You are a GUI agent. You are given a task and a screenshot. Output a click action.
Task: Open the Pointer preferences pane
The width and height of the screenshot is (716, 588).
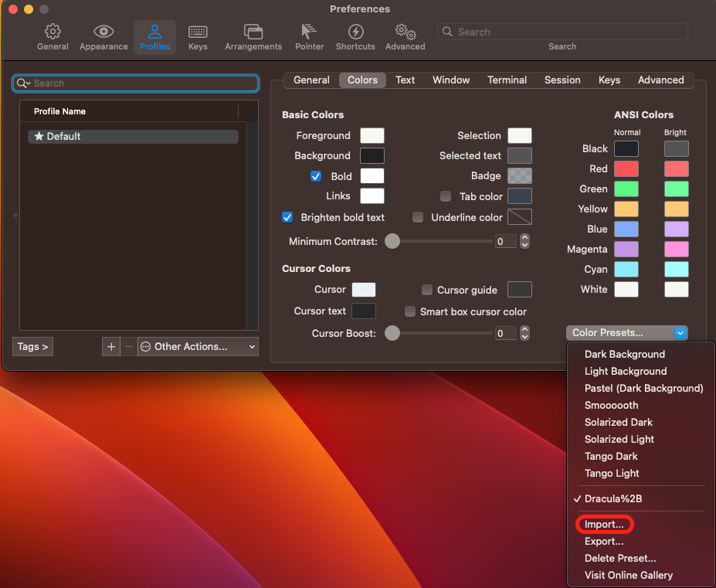pos(309,37)
